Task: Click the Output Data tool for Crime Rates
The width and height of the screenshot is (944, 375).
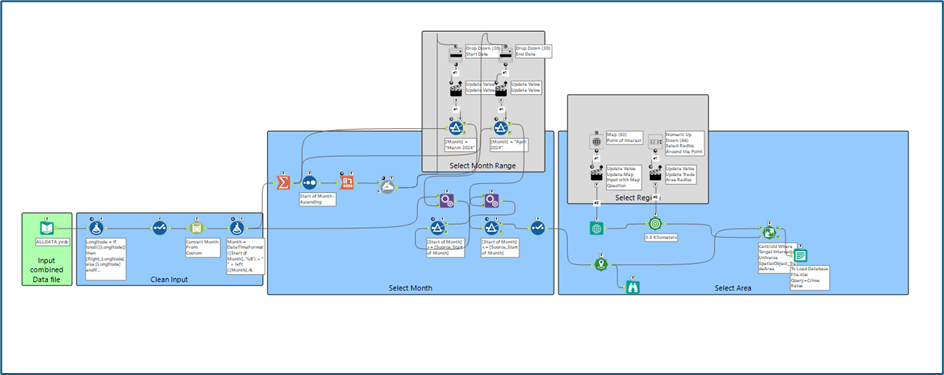Action: (801, 255)
